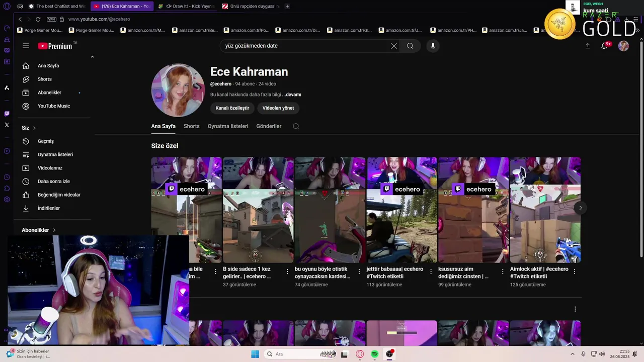Open menu for 'ksusursuz aim' video
The width and height of the screenshot is (644, 362).
[x=503, y=271]
